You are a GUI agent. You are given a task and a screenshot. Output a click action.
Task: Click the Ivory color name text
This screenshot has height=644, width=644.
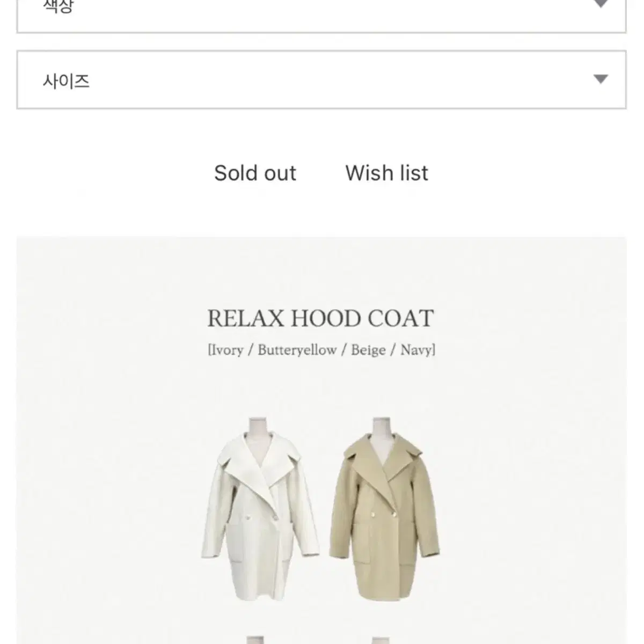(x=226, y=350)
